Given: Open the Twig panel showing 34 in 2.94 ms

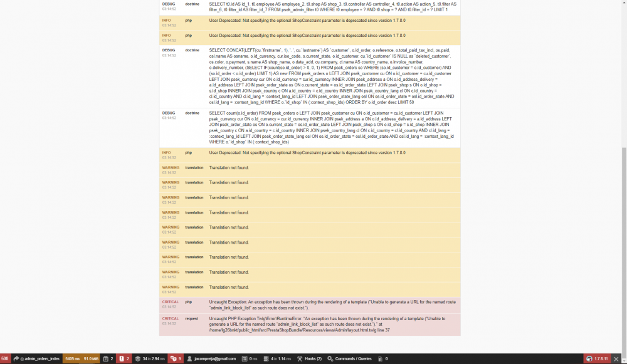Looking at the screenshot, I should pyautogui.click(x=150, y=358).
